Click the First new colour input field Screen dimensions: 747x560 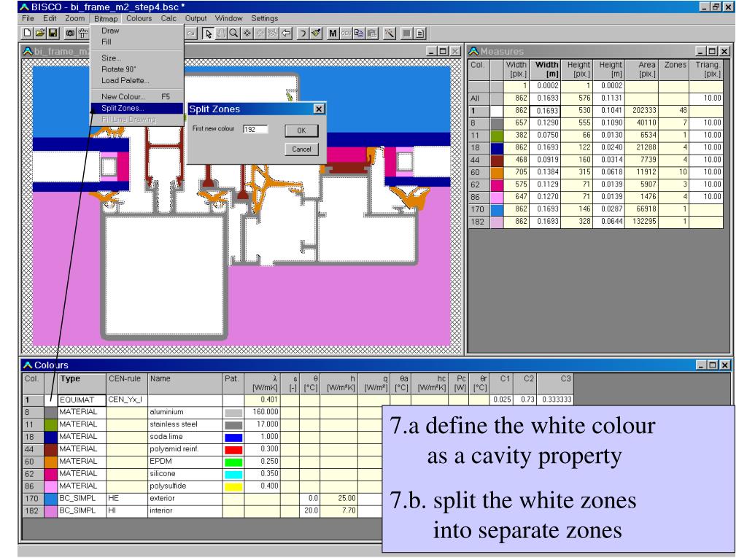(255, 129)
